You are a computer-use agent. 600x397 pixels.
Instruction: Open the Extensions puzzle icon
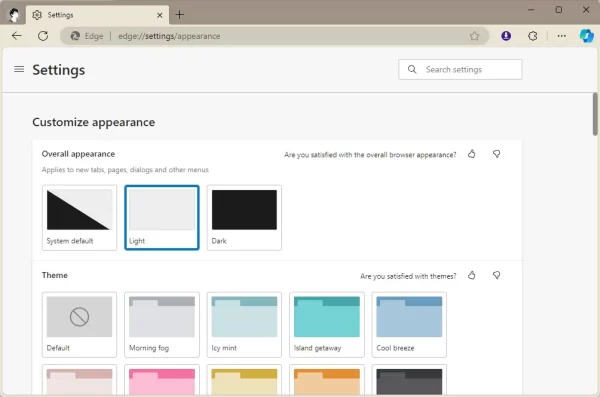tap(532, 36)
